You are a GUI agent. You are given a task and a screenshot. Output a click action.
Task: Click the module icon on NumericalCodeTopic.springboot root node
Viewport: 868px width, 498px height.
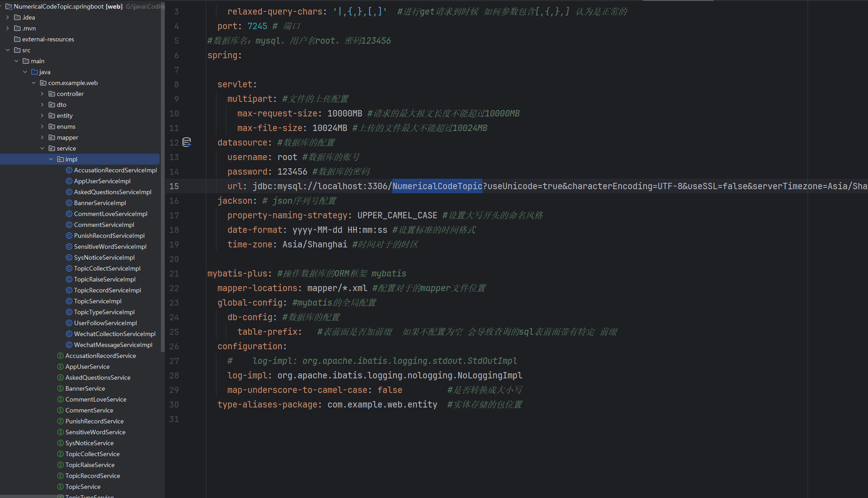[x=9, y=6]
